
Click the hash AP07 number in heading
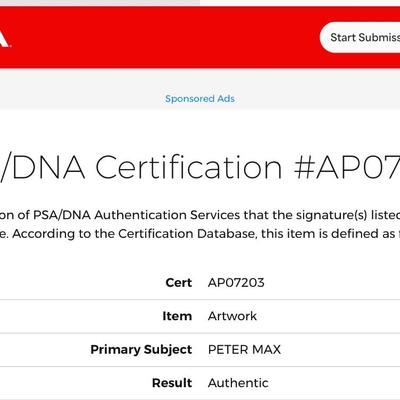[347, 167]
